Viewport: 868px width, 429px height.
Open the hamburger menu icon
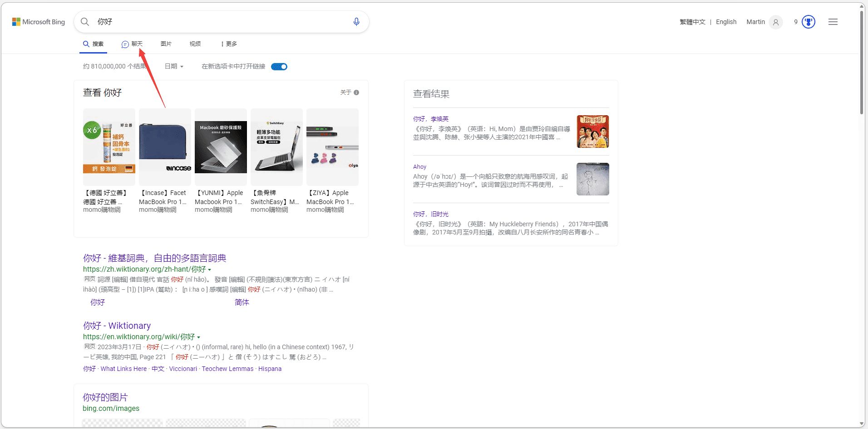(x=833, y=21)
